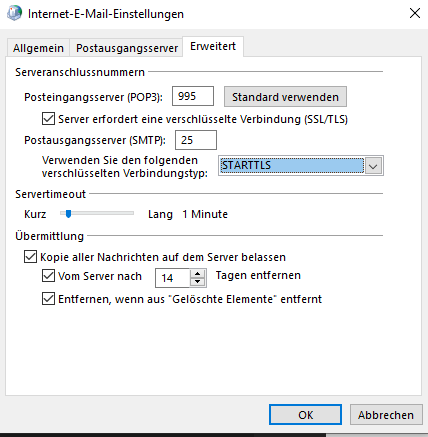Viewport: 428px width, 437px height.
Task: Switch to the Allgemein tab
Action: pos(38,48)
